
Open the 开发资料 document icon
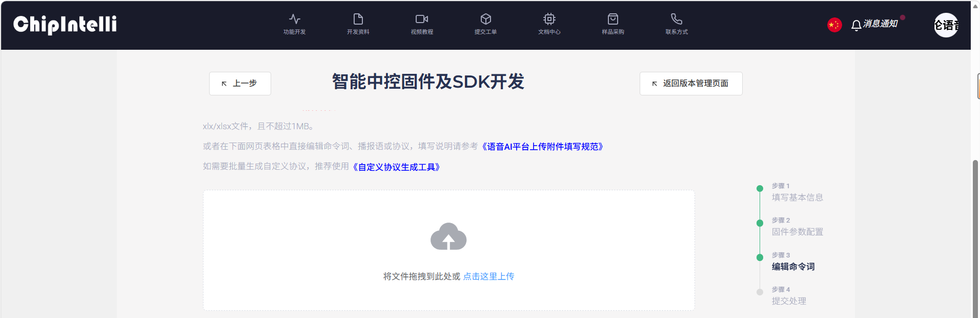point(358,19)
